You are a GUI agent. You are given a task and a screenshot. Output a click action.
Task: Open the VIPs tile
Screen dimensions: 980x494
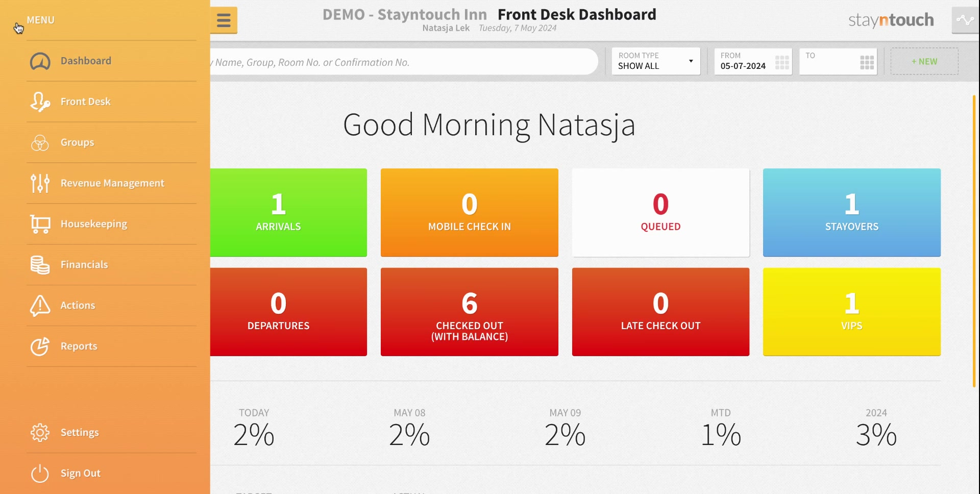coord(852,312)
